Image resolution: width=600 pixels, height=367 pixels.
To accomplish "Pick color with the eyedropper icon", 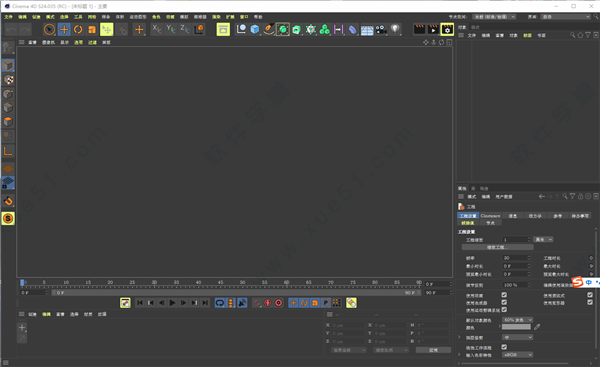I will 537,327.
